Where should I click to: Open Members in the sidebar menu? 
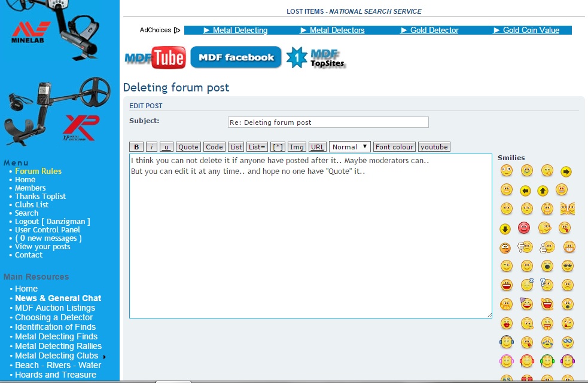click(x=31, y=188)
